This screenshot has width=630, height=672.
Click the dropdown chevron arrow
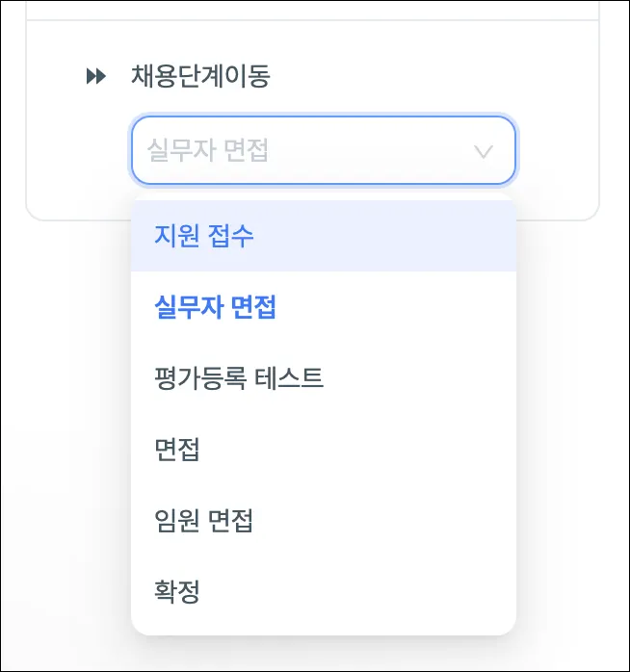484,151
